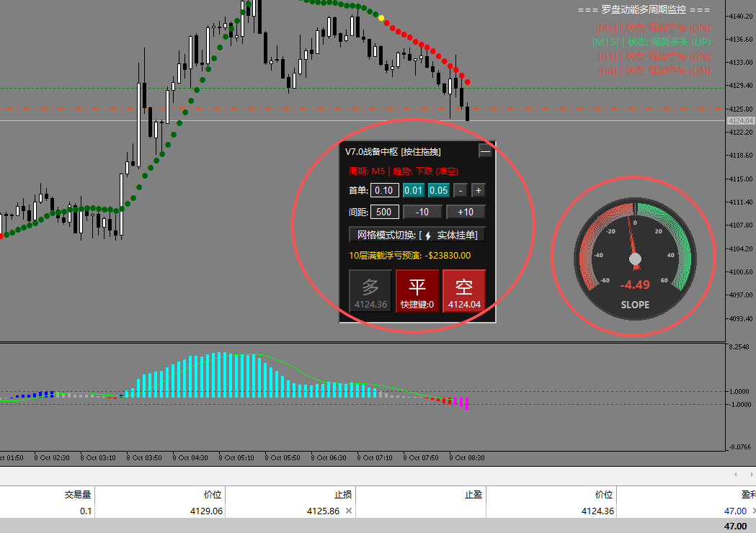Click the scroll right arrow below the chart

click(751, 475)
